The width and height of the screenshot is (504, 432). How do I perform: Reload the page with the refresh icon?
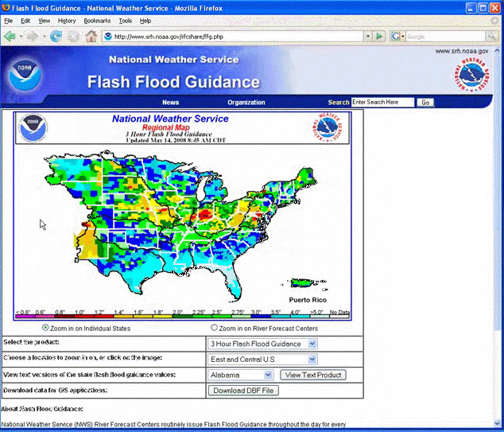pyautogui.click(x=56, y=37)
